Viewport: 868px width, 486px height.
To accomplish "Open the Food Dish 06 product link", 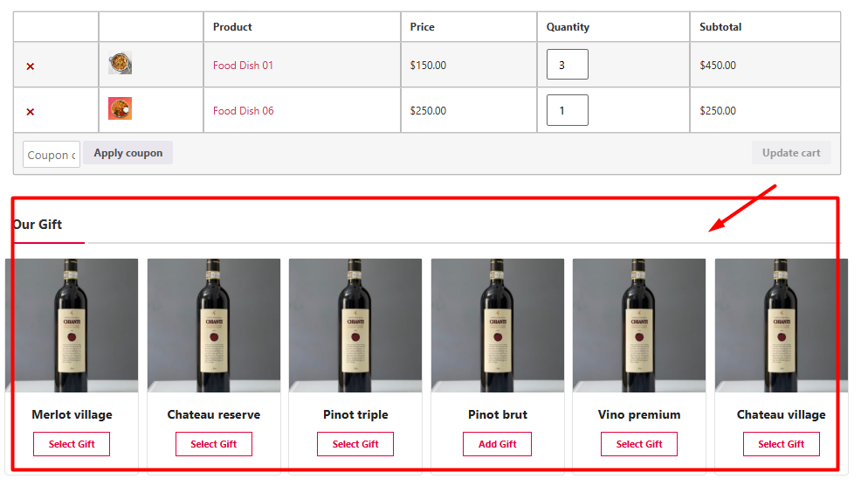I will 243,111.
